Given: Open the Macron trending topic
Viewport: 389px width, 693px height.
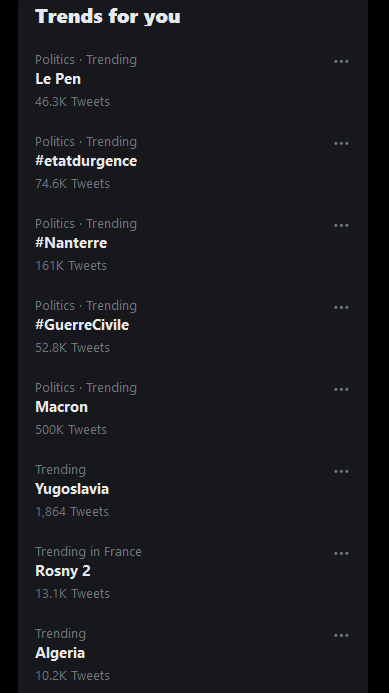Looking at the screenshot, I should pyautogui.click(x=61, y=407).
